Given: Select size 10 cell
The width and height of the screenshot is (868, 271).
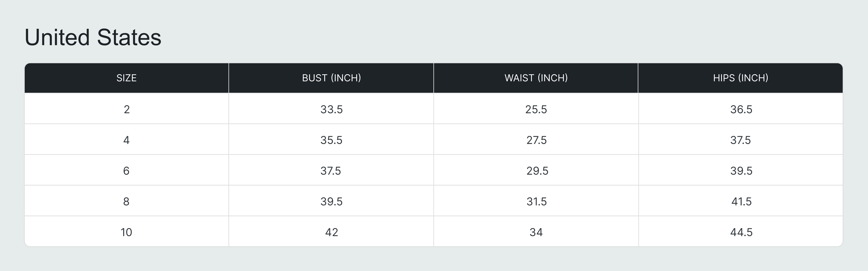Looking at the screenshot, I should click(126, 232).
